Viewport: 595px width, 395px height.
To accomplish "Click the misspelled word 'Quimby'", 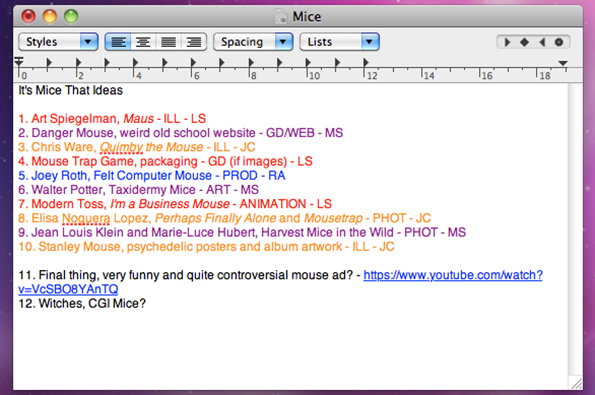I will pyautogui.click(x=121, y=147).
